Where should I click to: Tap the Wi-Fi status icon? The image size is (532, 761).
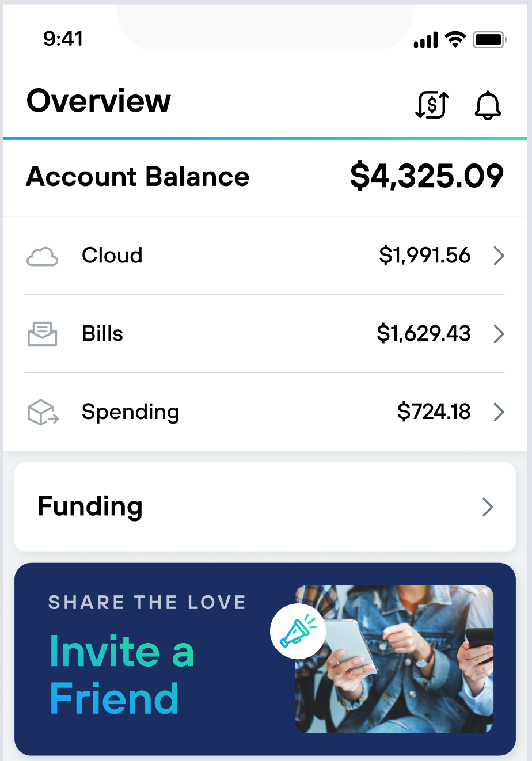click(455, 40)
